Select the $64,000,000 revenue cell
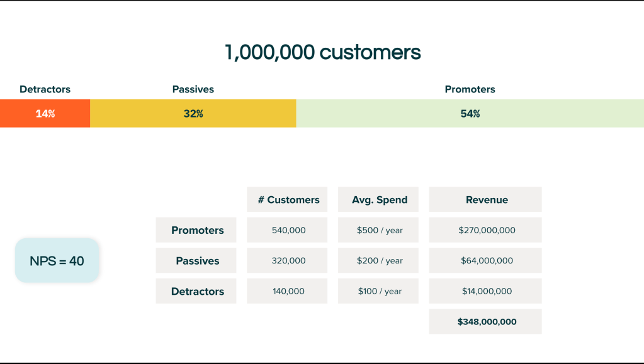 pos(485,261)
